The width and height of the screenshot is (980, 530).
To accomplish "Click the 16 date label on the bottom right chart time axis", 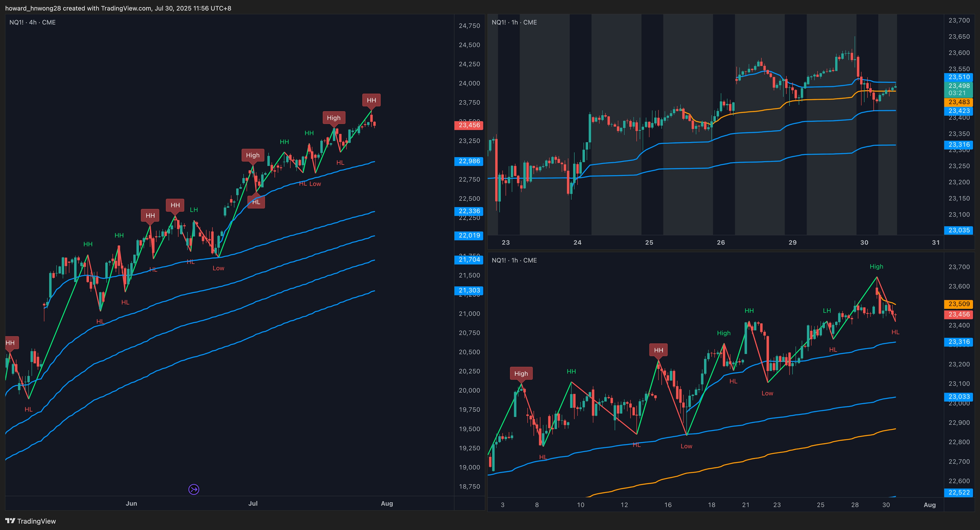I will point(668,505).
